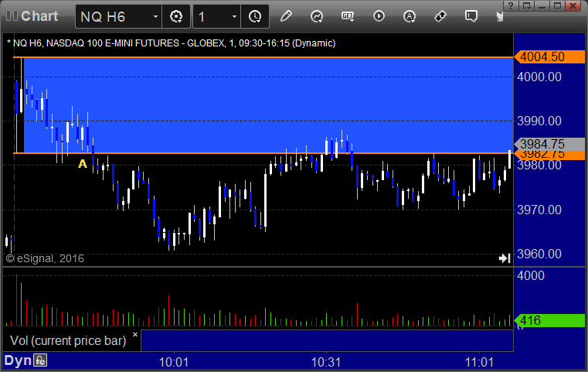The width and height of the screenshot is (588, 372).
Task: Click the window help question mark
Action: pos(511,5)
